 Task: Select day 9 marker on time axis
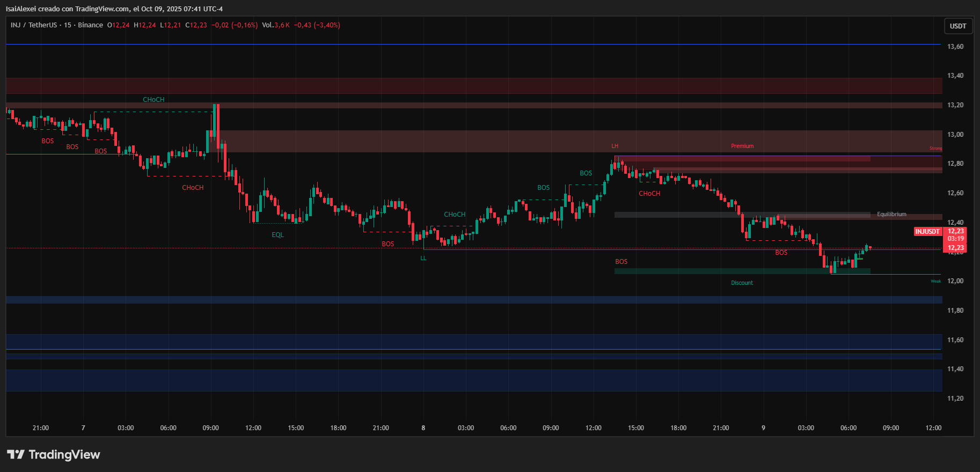tap(763, 428)
